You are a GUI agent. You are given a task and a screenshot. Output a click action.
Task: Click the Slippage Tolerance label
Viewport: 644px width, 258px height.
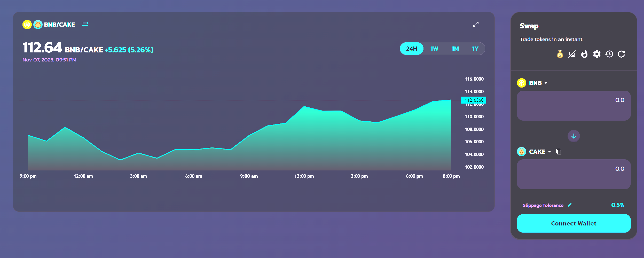click(x=543, y=205)
